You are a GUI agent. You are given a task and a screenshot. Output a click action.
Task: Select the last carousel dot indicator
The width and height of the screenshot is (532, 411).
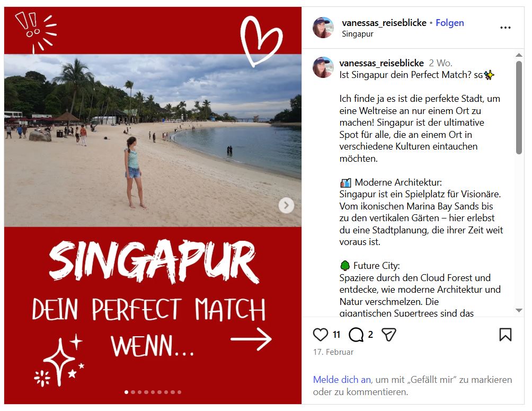click(x=179, y=392)
